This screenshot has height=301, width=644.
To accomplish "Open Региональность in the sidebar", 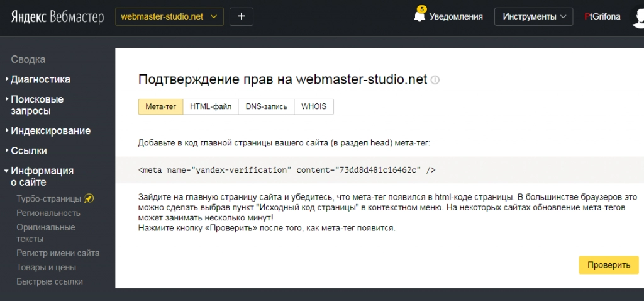I will (48, 213).
